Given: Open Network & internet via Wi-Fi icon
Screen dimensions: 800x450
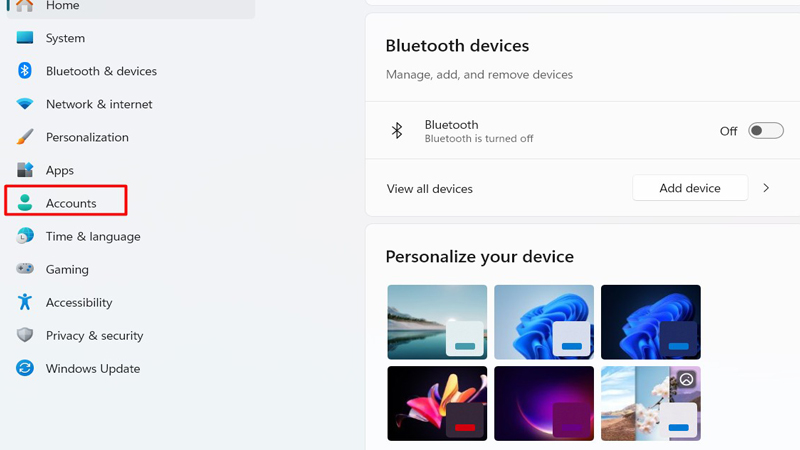Looking at the screenshot, I should coord(25,104).
